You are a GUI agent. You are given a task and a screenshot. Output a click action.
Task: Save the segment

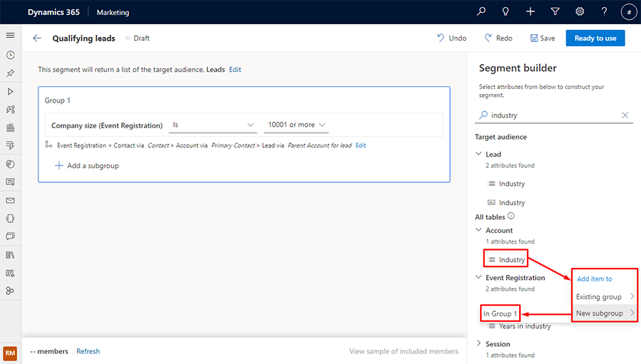tap(542, 38)
